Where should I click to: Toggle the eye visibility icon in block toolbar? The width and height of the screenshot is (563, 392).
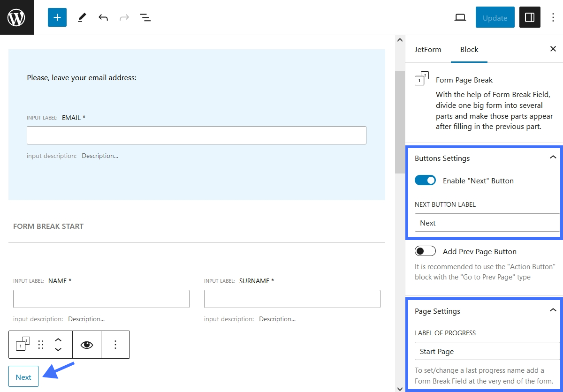click(87, 344)
